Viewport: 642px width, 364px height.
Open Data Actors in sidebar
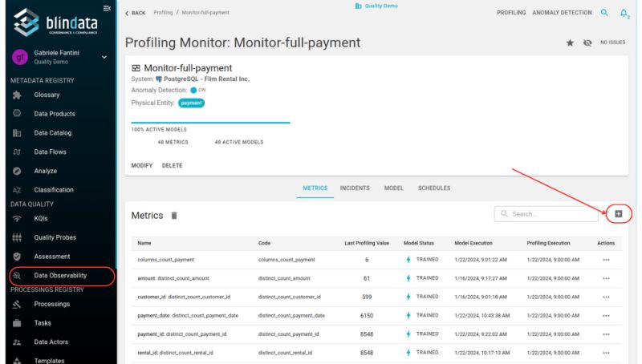[51, 342]
